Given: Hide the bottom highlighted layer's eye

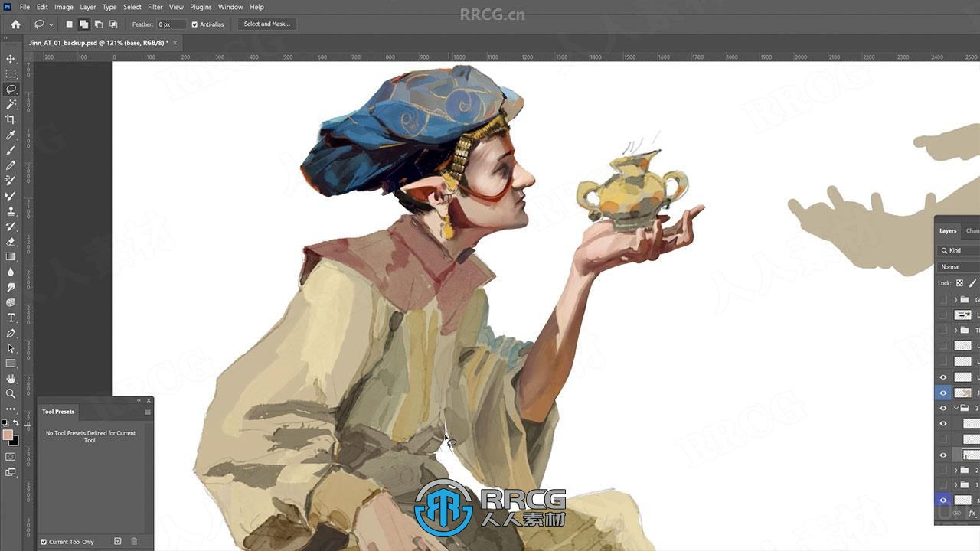Looking at the screenshot, I should pos(943,500).
